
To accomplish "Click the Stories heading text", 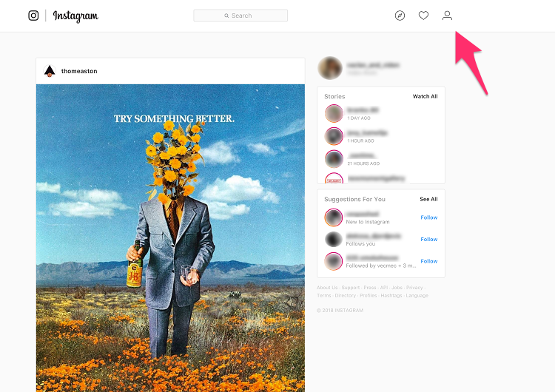I will (334, 97).
